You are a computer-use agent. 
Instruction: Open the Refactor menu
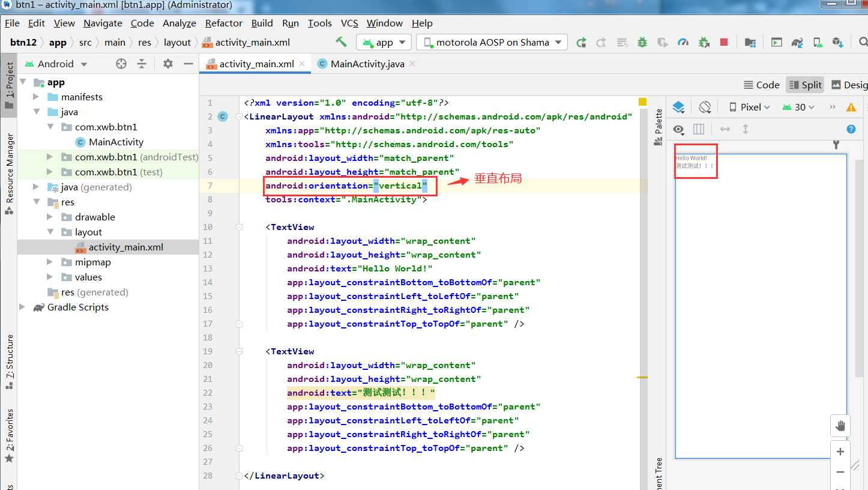click(223, 23)
